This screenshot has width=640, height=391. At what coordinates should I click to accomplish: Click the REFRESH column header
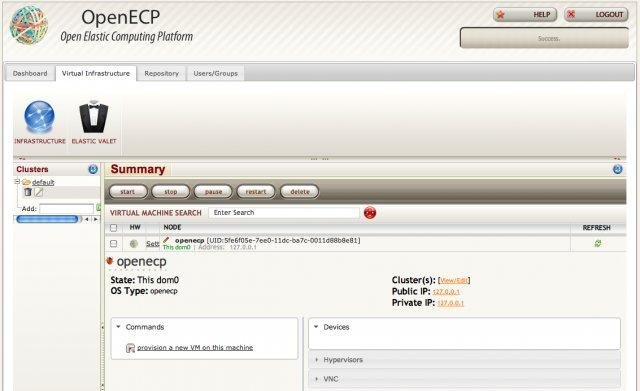596,228
